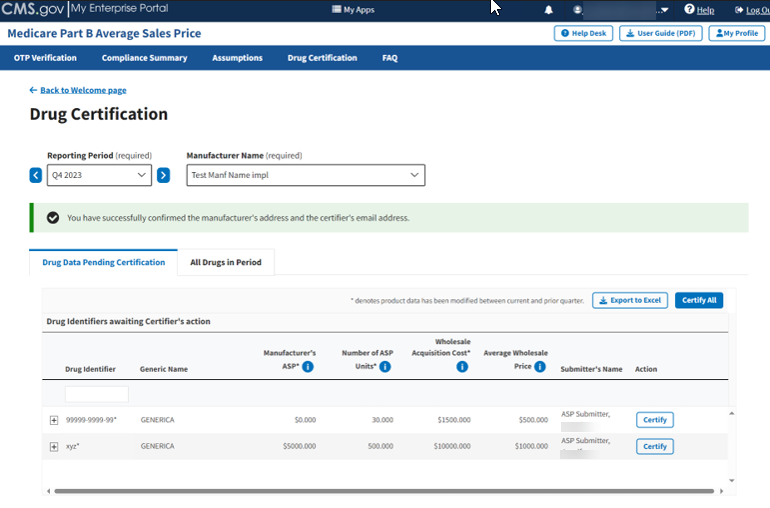Open the My Apps grid icon

point(336,10)
